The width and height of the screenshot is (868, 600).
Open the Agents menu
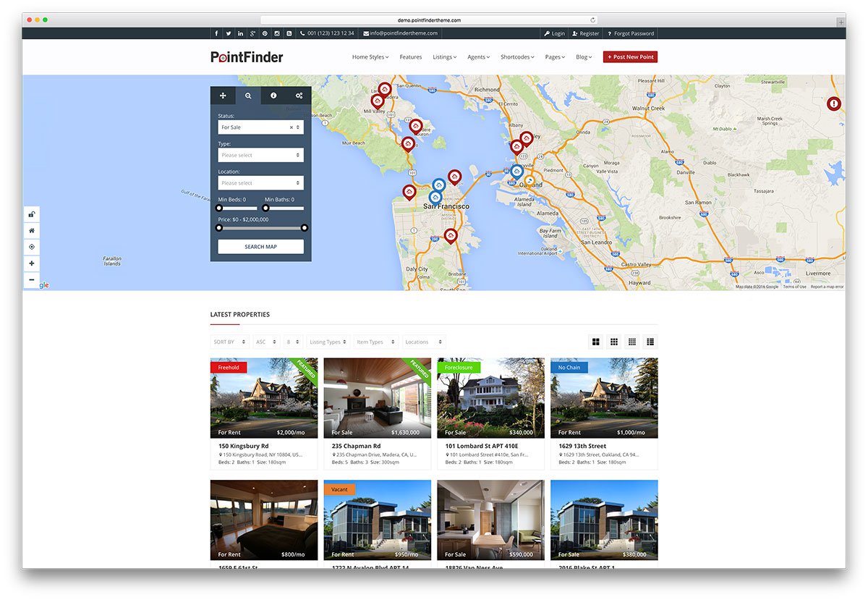coord(478,57)
